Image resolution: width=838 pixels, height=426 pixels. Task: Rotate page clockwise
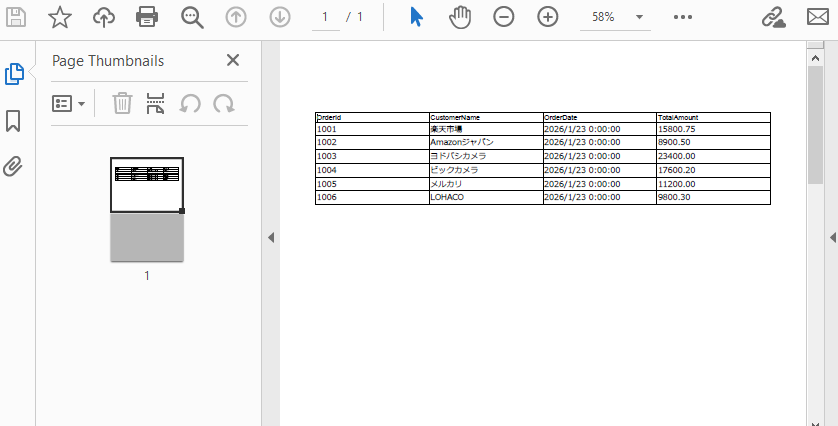pos(224,103)
